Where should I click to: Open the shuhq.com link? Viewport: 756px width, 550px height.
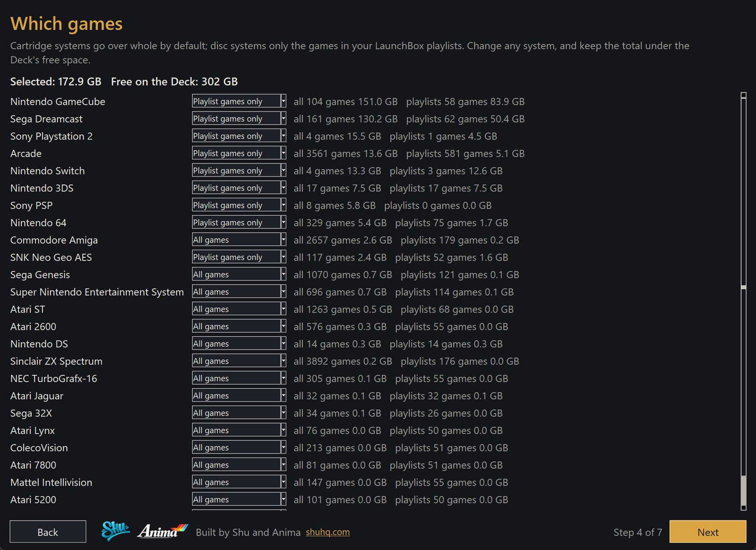point(327,532)
